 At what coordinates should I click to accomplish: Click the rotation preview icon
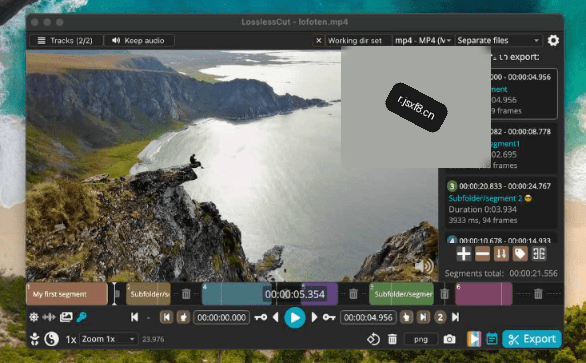point(373,339)
